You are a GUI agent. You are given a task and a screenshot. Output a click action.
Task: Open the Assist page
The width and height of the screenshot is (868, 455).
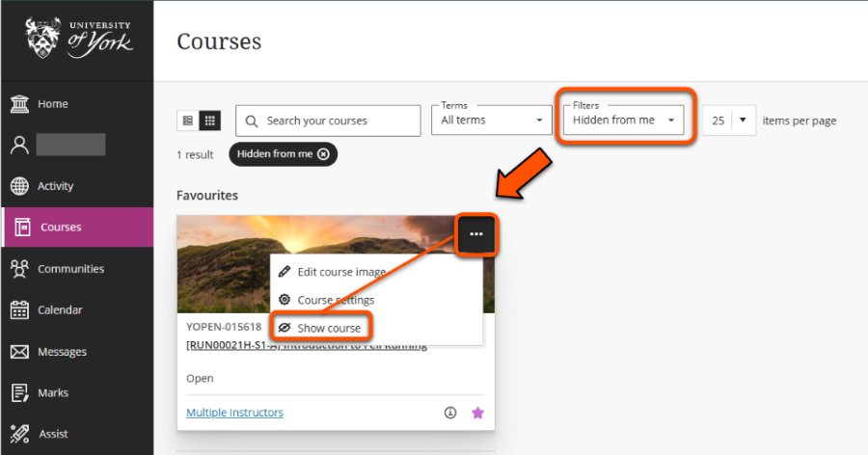[52, 434]
